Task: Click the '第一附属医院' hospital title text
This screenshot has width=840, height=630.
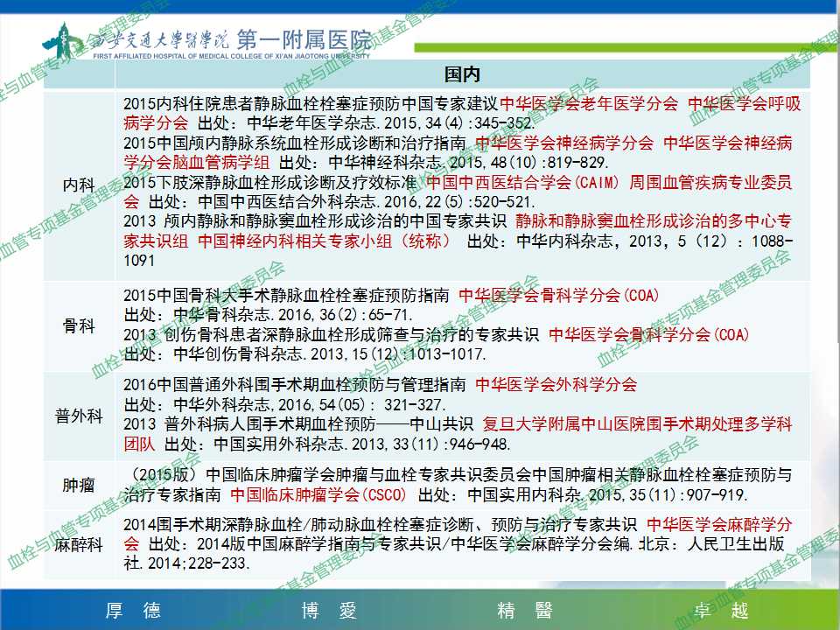Action: point(304,39)
